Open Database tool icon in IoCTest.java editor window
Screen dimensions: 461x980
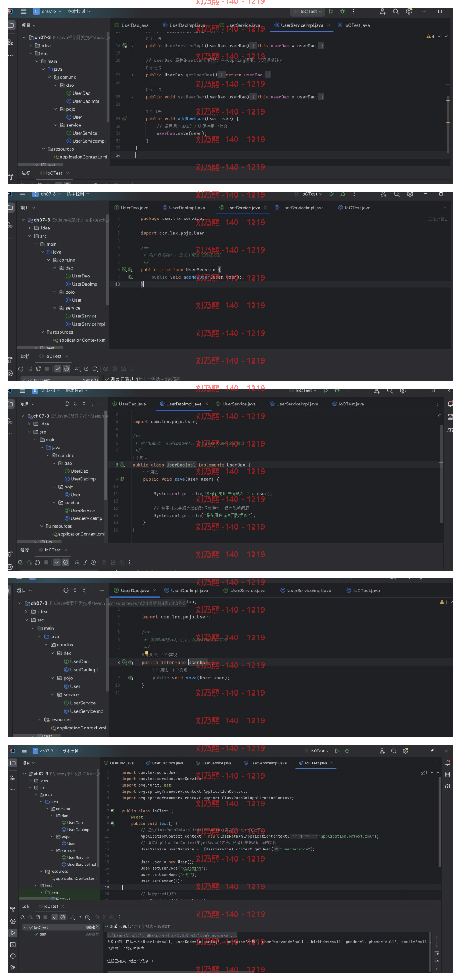click(448, 774)
